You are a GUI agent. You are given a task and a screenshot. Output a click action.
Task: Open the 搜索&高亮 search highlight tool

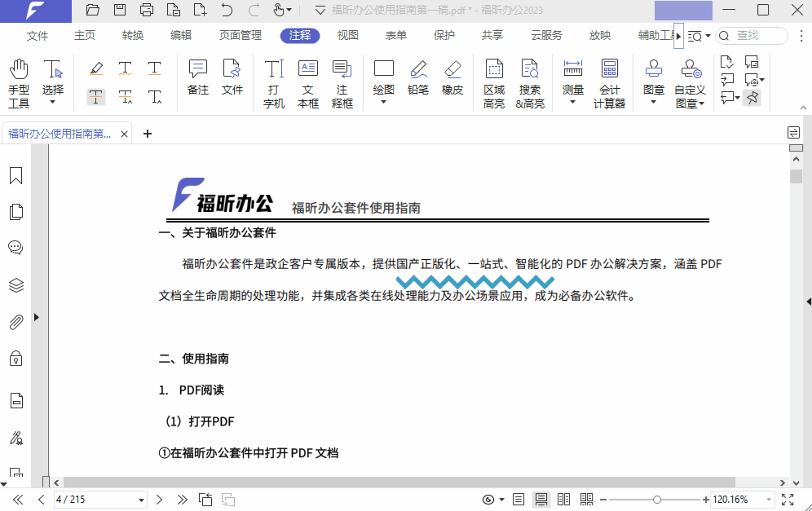530,79
